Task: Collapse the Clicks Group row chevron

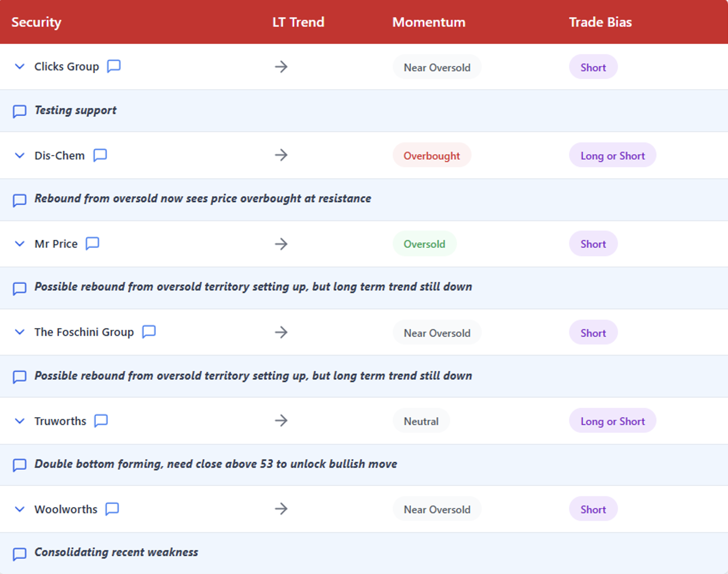Action: 20,66
